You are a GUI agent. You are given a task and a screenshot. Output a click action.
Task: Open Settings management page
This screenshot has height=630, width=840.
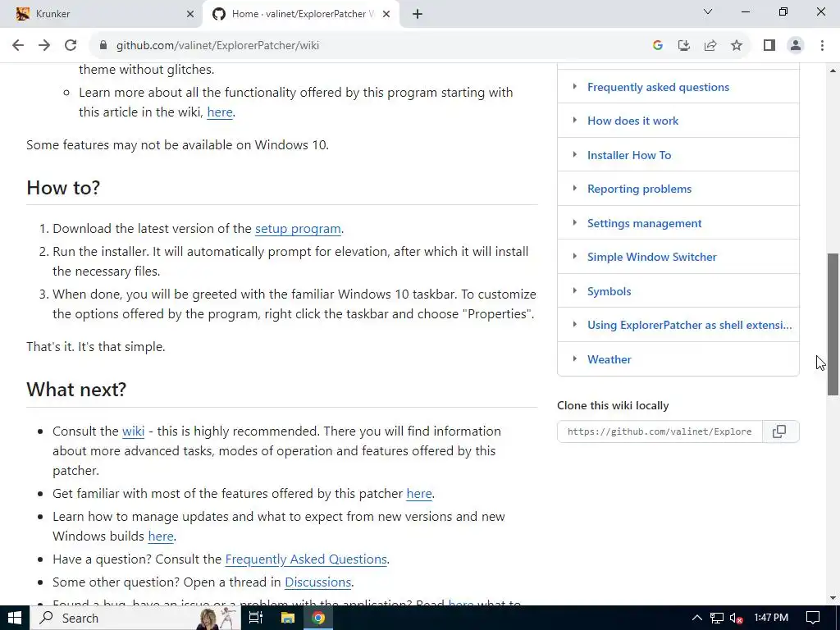click(x=644, y=223)
